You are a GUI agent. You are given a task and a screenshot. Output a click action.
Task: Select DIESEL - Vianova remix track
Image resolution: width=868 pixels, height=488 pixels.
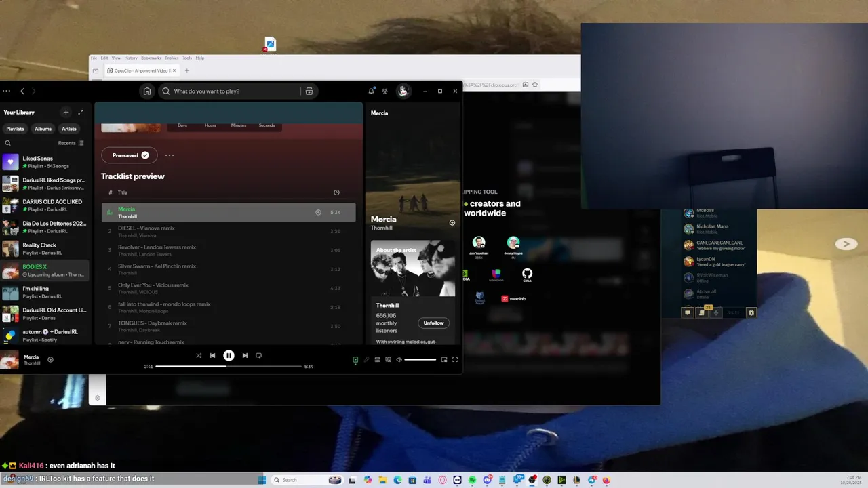pos(229,231)
